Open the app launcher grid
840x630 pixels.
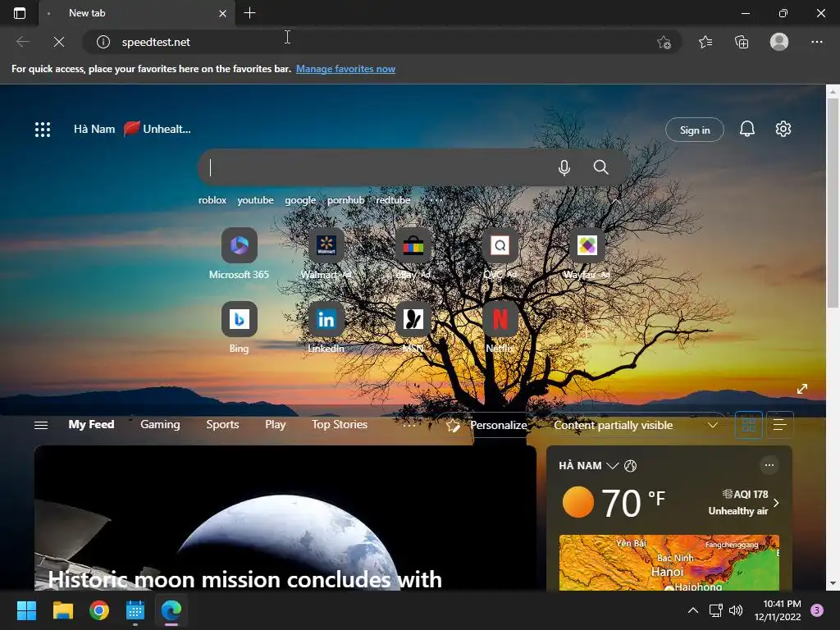(x=43, y=129)
